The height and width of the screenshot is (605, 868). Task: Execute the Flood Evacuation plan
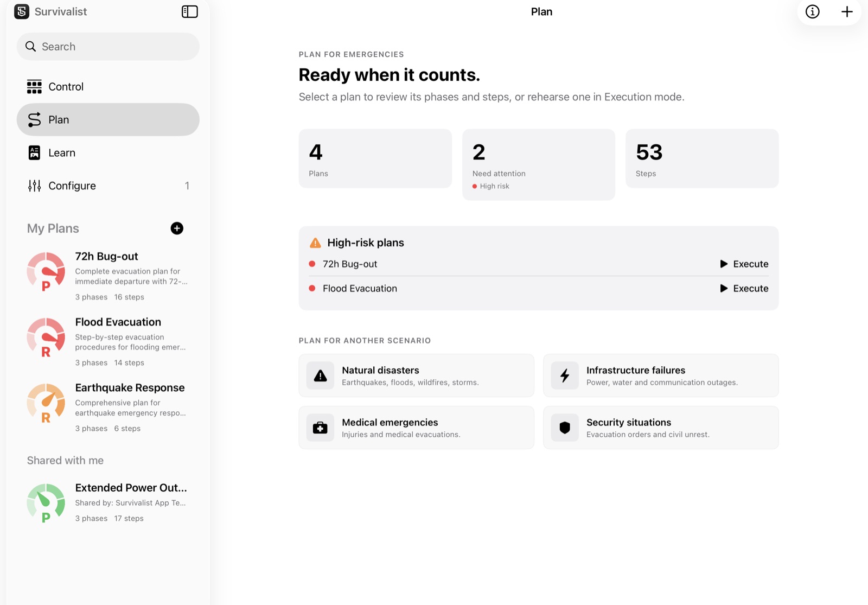(x=744, y=289)
